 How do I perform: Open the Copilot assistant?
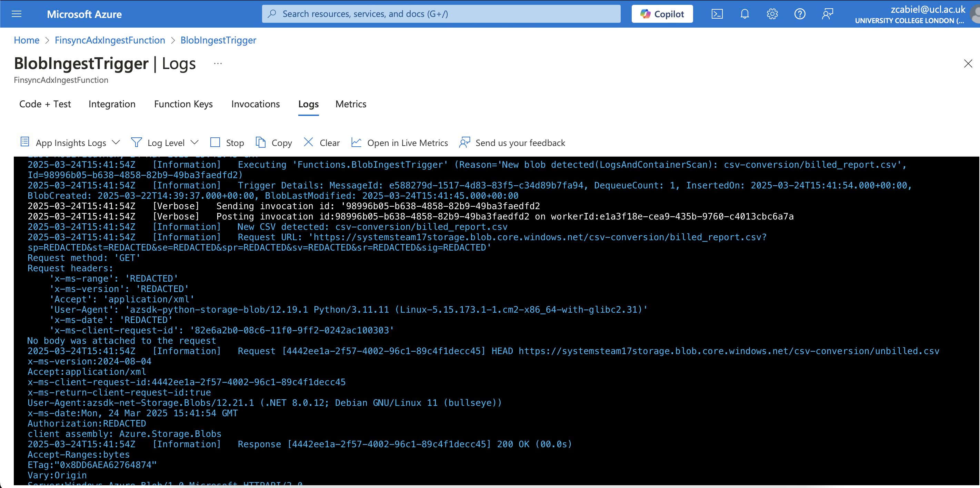(662, 14)
